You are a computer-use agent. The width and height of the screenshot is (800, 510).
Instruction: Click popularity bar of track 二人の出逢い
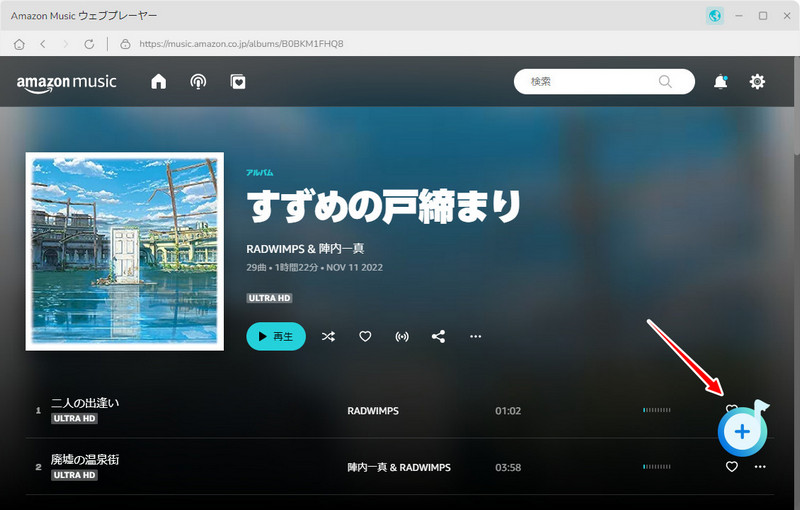tap(657, 410)
